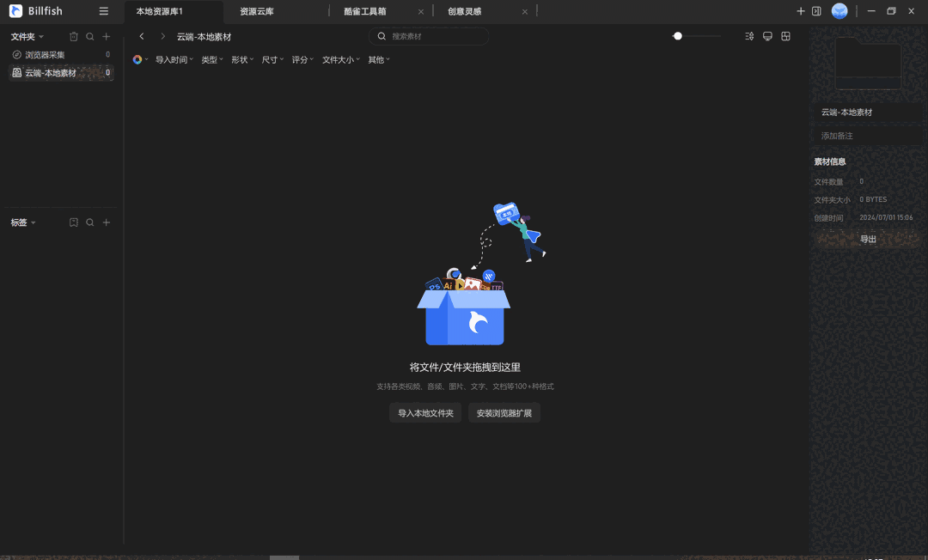The image size is (928, 560).
Task: Click the browser collection compass icon
Action: point(15,54)
